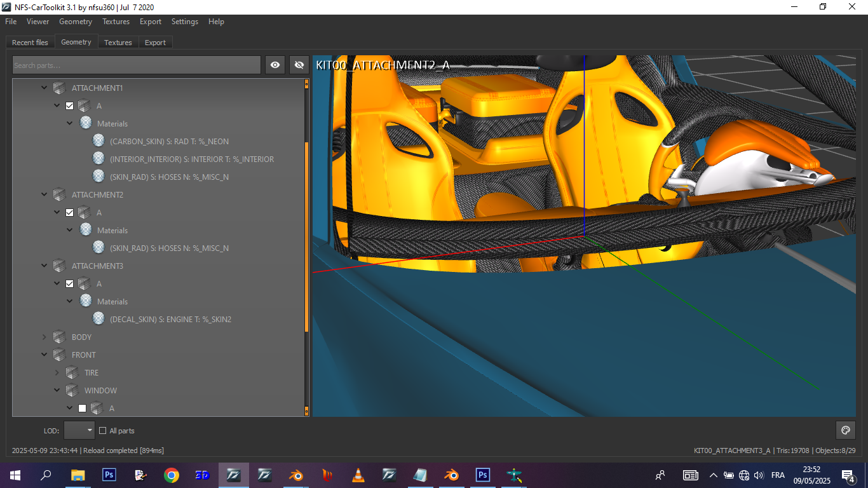Select the CARBON_SKIN material sphere icon
Image resolution: width=868 pixels, height=488 pixels.
pyautogui.click(x=98, y=141)
